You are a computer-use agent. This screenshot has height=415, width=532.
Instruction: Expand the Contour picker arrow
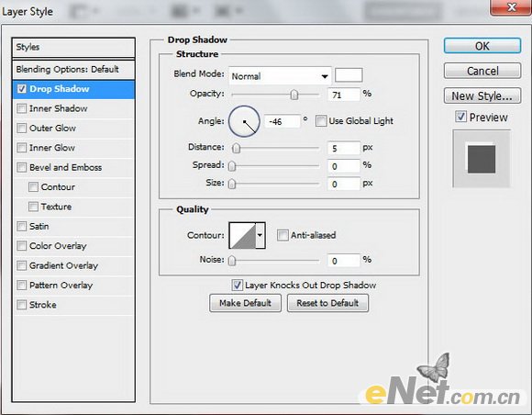tap(260, 235)
